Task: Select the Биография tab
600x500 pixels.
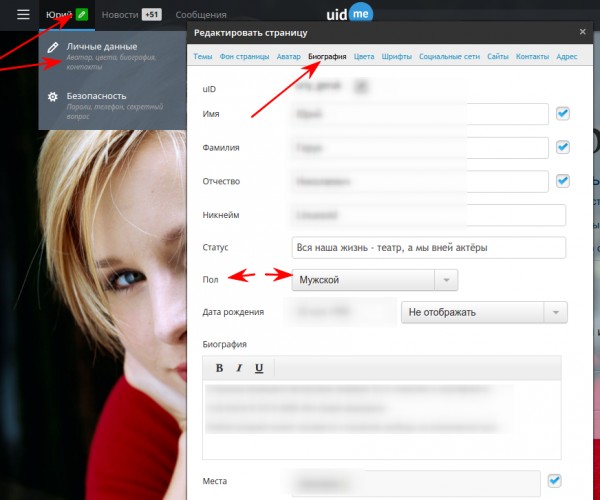Action: [327, 57]
